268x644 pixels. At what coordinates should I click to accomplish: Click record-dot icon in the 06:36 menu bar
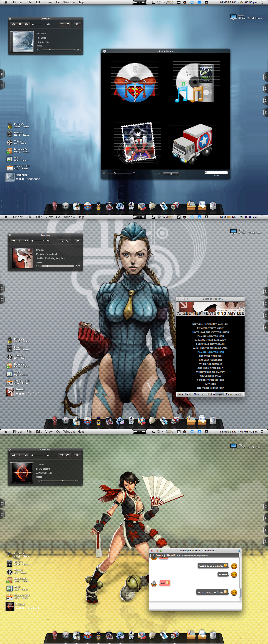click(185, 2)
